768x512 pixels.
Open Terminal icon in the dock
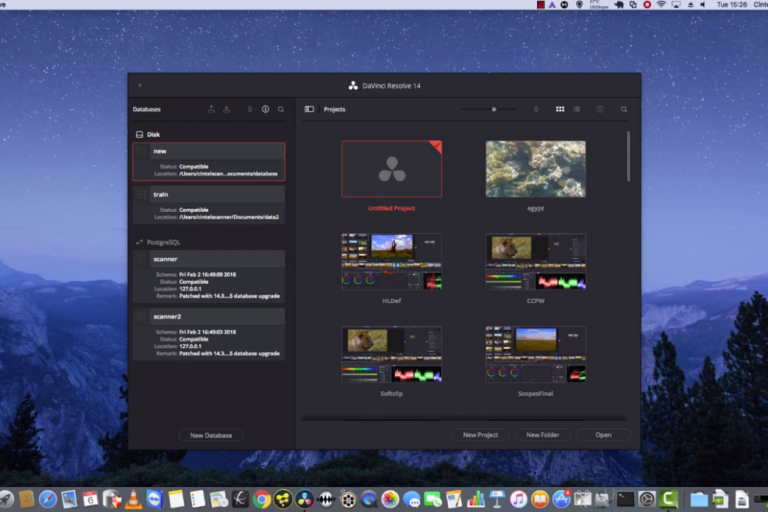click(625, 499)
